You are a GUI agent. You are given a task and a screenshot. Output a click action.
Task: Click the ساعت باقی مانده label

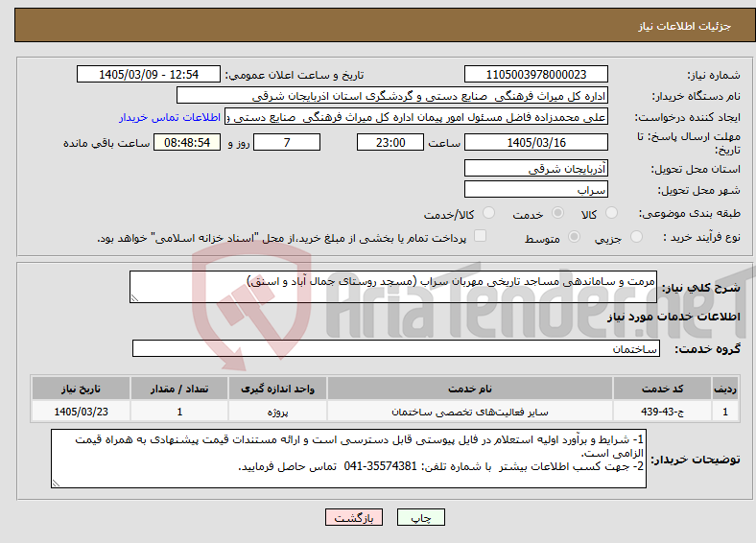tap(106, 143)
